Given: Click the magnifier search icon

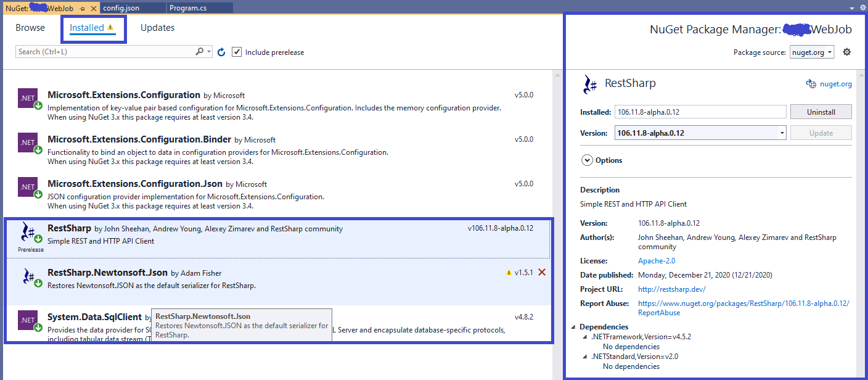Looking at the screenshot, I should [199, 52].
